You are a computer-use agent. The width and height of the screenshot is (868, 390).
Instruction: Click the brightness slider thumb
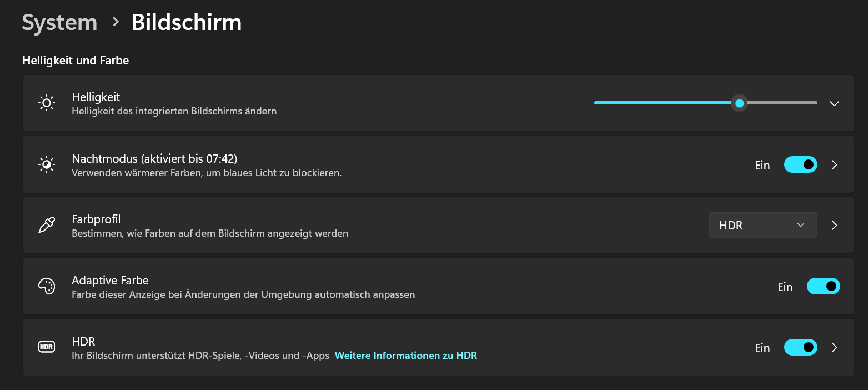(739, 103)
